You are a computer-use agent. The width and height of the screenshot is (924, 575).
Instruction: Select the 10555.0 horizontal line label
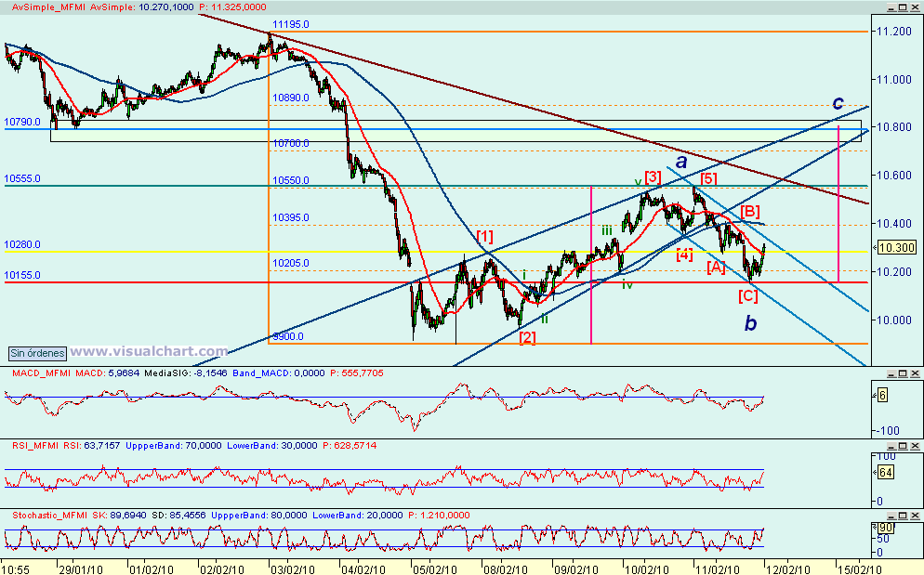(x=22, y=179)
